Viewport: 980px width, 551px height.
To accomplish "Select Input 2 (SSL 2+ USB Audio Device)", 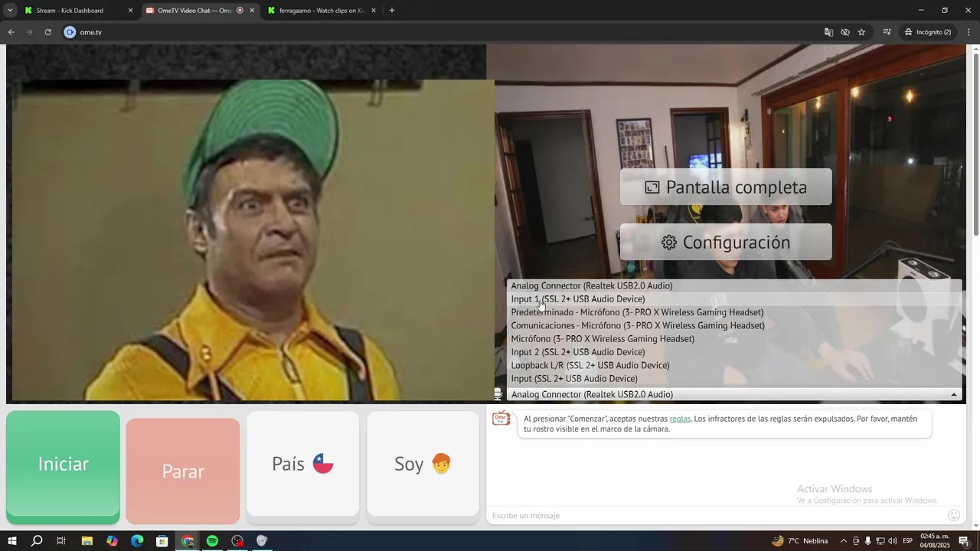I will [734, 352].
